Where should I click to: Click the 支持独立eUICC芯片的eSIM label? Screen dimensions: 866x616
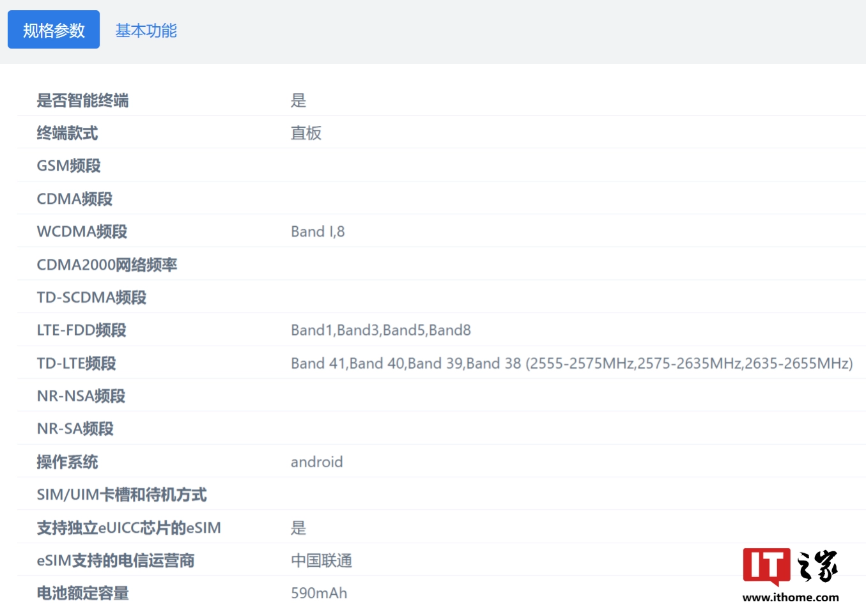coord(128,527)
